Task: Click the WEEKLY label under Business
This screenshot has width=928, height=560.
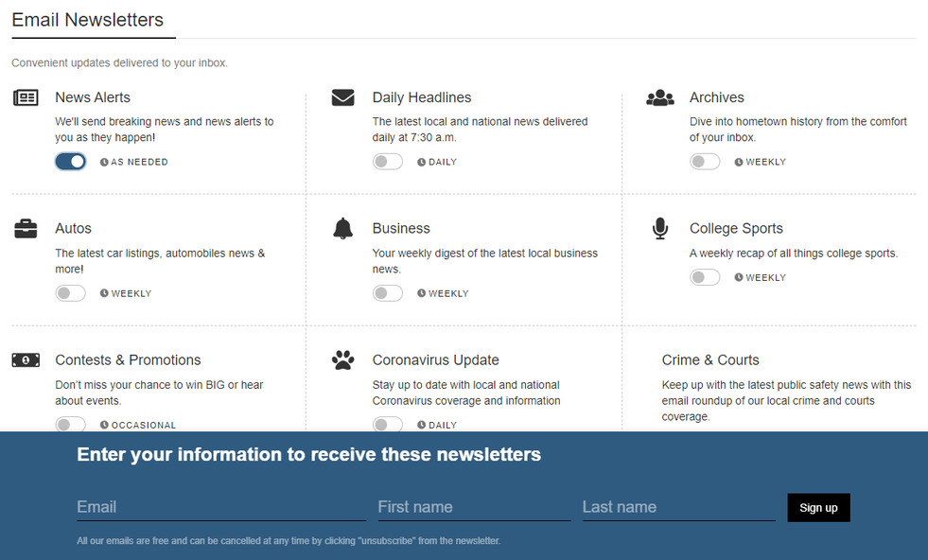Action: 448,293
